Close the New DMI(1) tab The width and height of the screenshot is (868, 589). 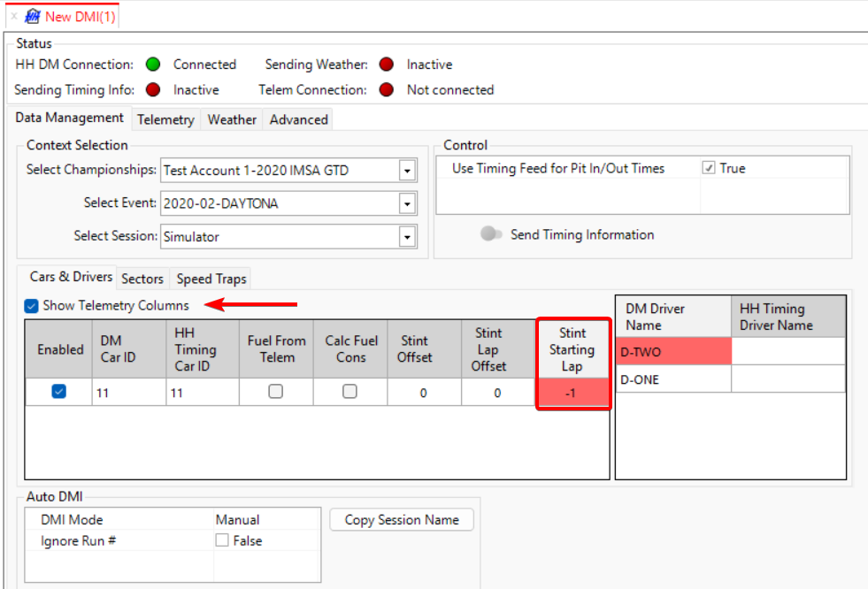pyautogui.click(x=13, y=17)
